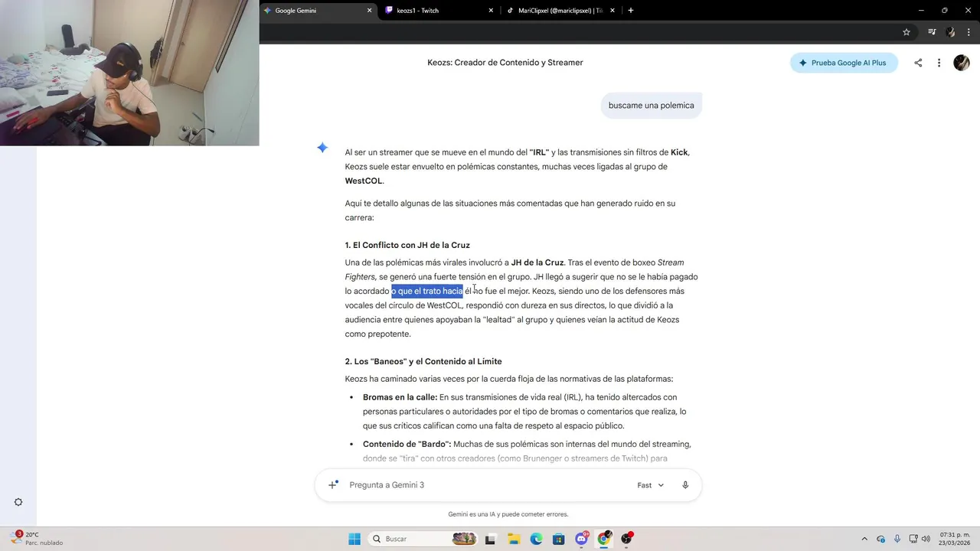
Task: Switch to Chrome on taskbar
Action: tap(604, 539)
